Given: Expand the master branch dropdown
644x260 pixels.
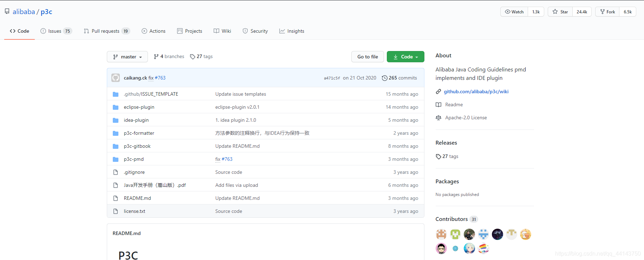Looking at the screenshot, I should [127, 57].
